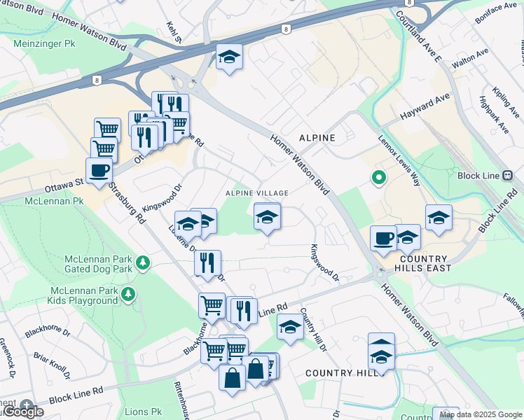Open the school marker near Block Line Rd east
The image size is (524, 420).
[439, 220]
